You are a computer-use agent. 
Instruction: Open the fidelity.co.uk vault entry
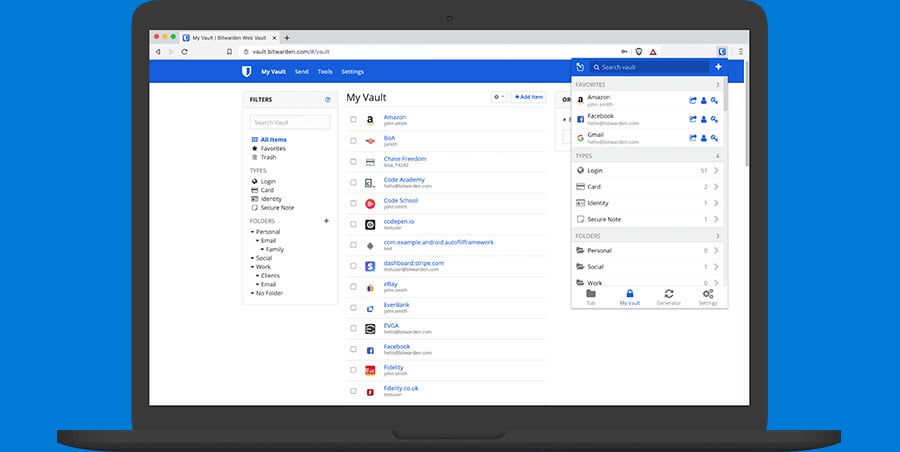click(401, 388)
